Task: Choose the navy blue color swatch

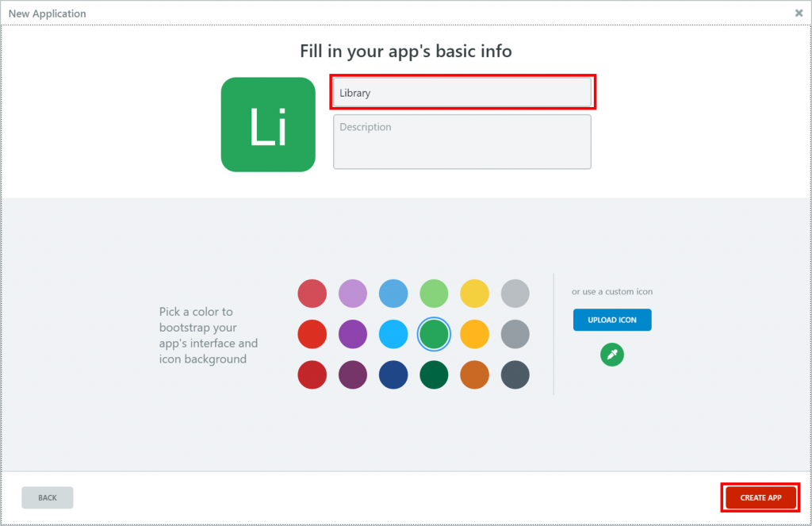Action: point(393,374)
